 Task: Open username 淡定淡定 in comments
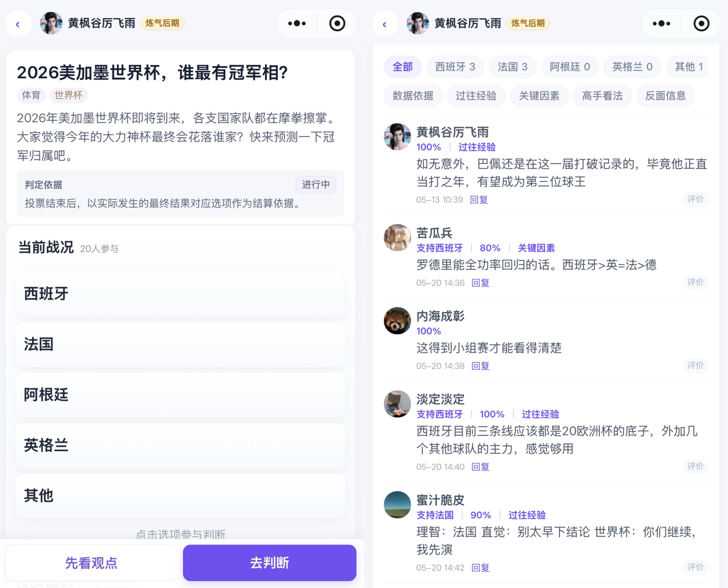tap(440, 399)
